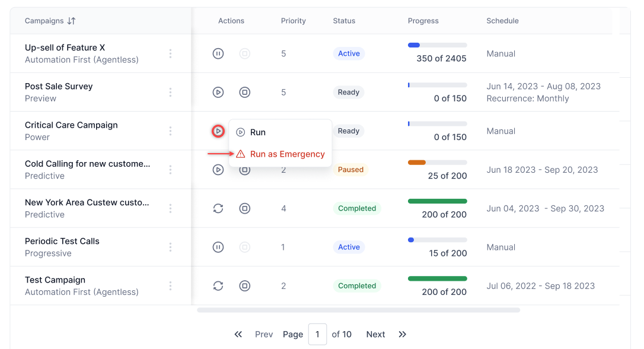Jump to the last page with double chevron
644x349 pixels.
pos(402,334)
